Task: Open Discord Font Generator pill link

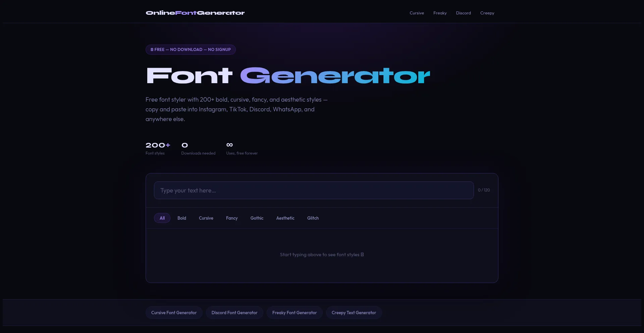Action: point(234,313)
